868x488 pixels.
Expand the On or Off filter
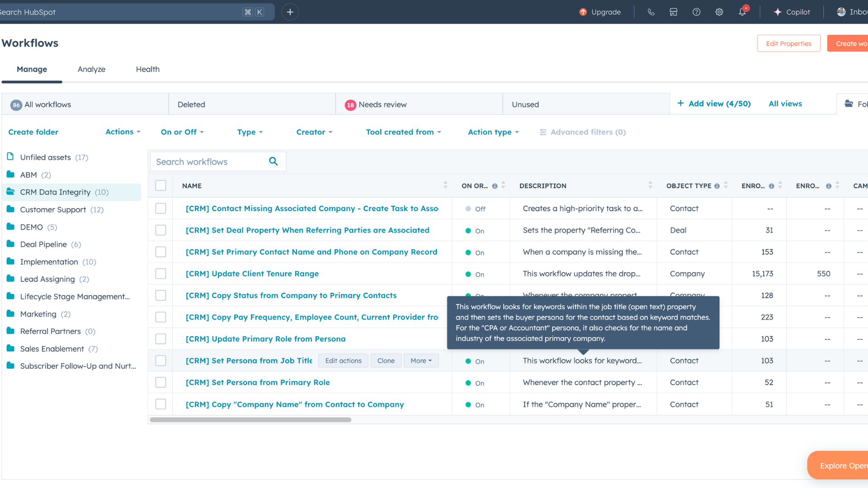tap(182, 132)
